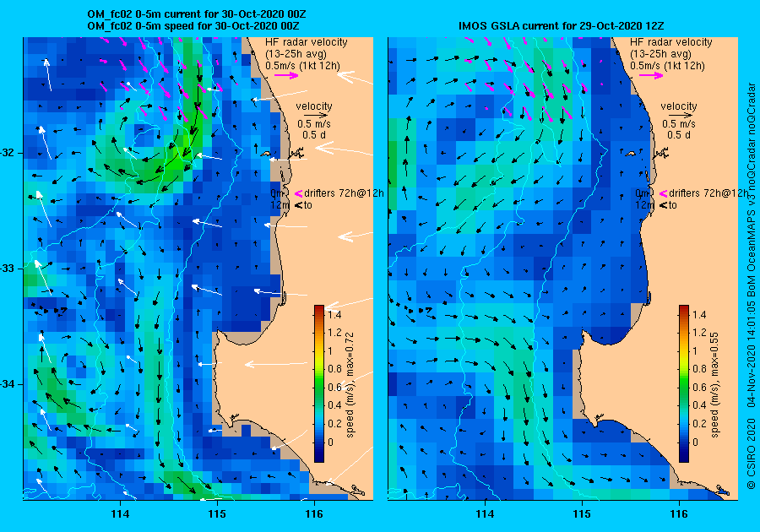This screenshot has width=760, height=532.
Task: Click the 'velocity' label in right map
Action: pyautogui.click(x=679, y=106)
